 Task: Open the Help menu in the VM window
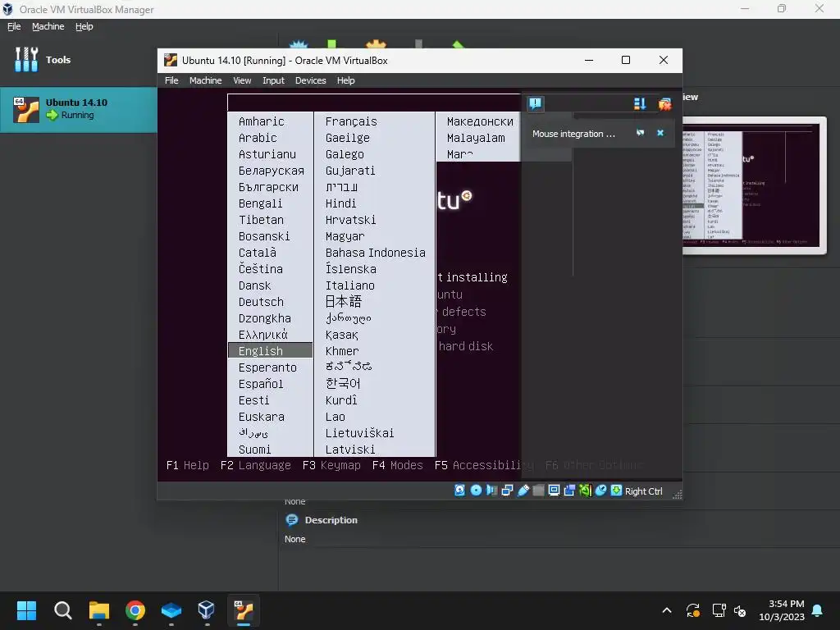pyautogui.click(x=345, y=80)
